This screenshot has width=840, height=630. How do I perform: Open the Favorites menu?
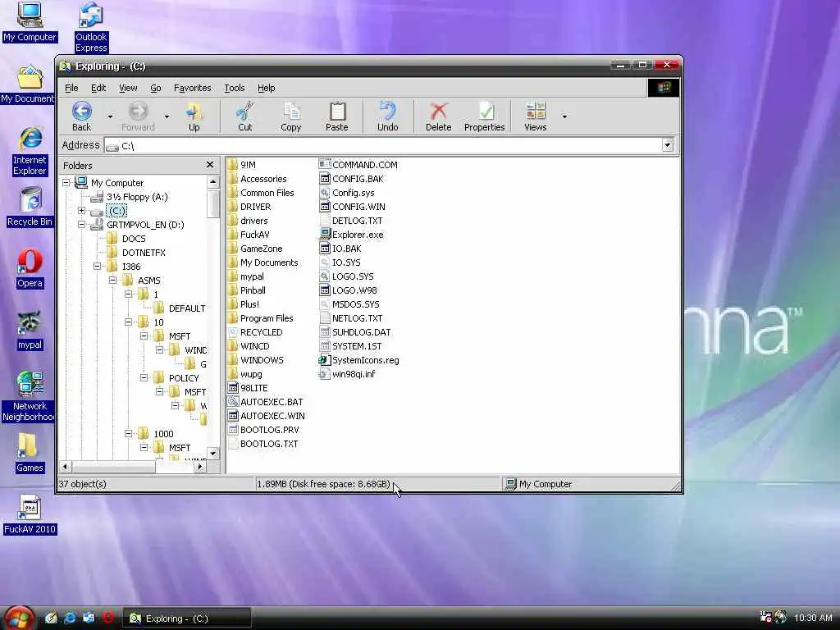click(x=192, y=88)
